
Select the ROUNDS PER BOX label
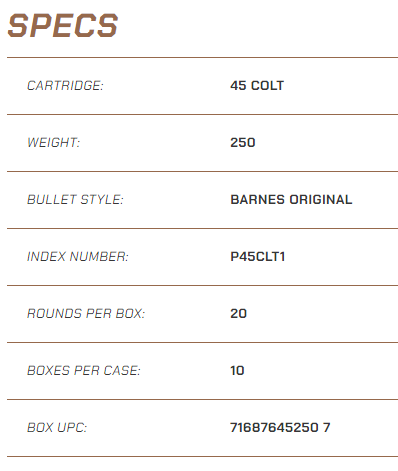(86, 314)
